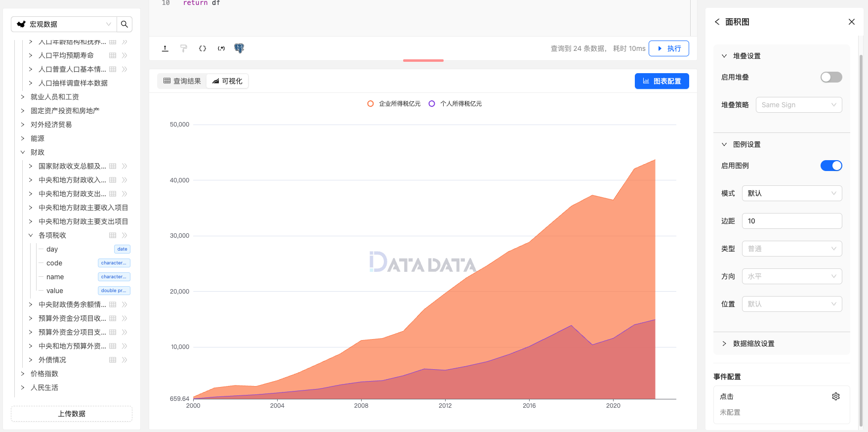Click the 边距 input field showing 10
This screenshot has width=868, height=432.
792,221
